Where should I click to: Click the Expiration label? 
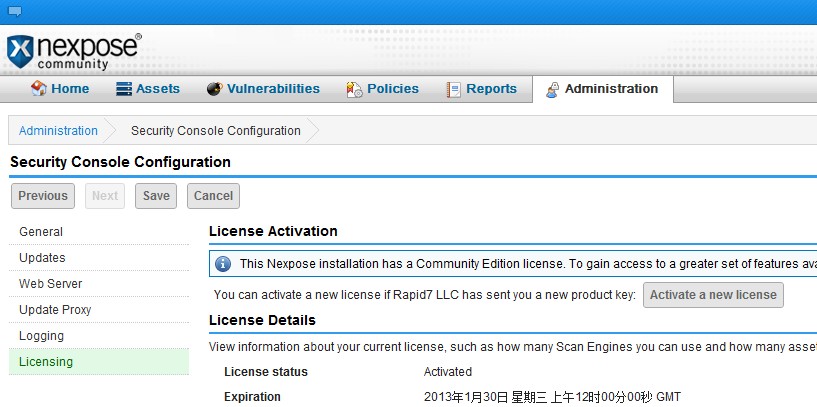point(252,397)
